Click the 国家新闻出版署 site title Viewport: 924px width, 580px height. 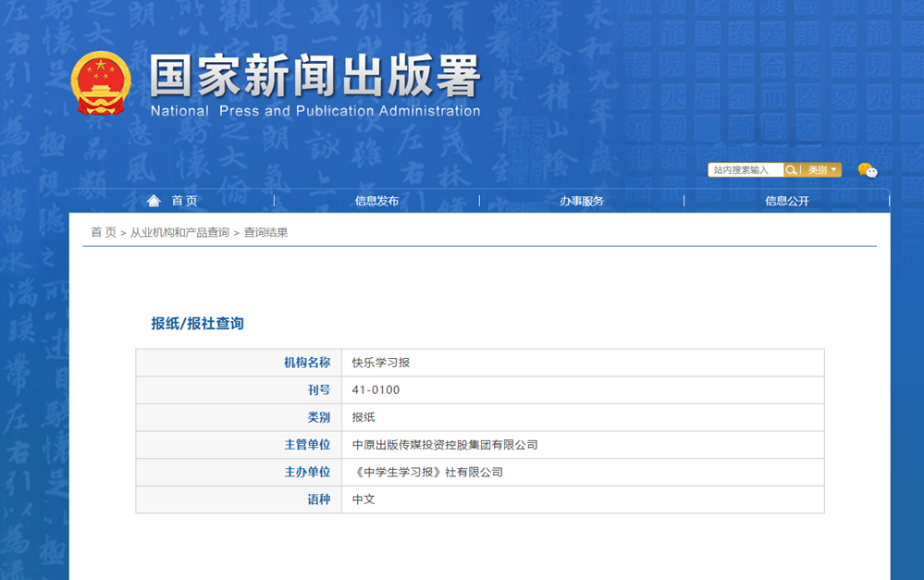pyautogui.click(x=315, y=76)
